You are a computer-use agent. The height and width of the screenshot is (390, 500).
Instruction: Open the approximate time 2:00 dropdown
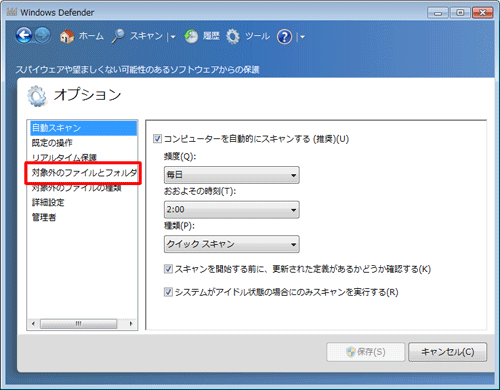click(x=232, y=210)
